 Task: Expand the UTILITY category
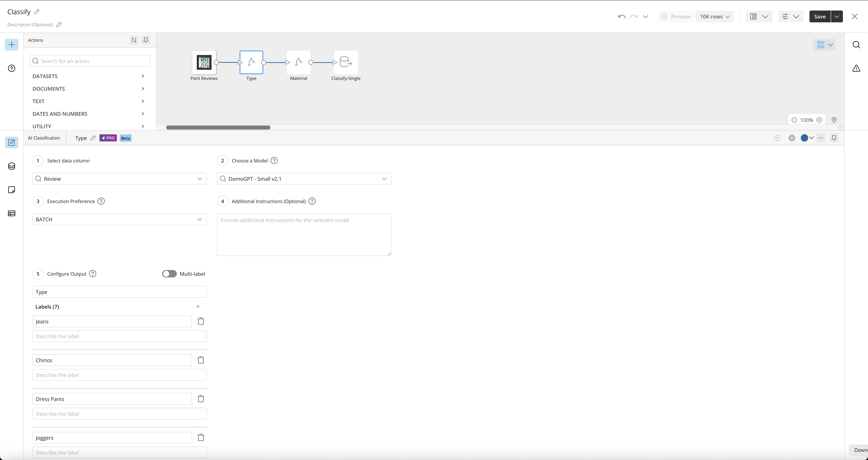[x=89, y=126]
